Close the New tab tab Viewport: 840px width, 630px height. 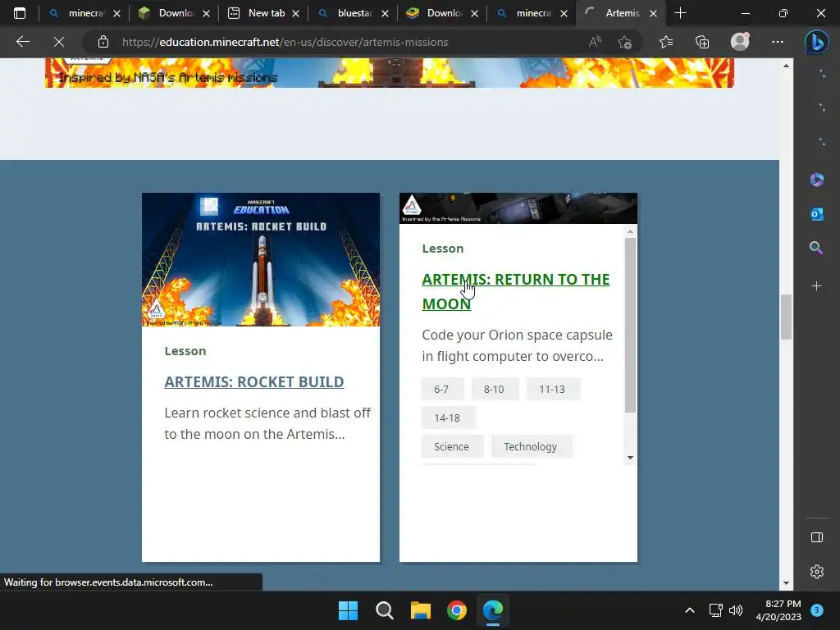(295, 13)
